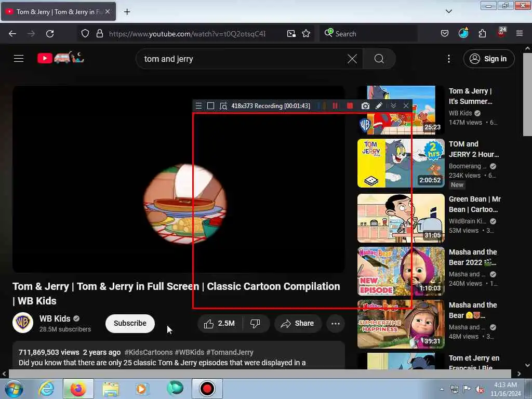
Task: Open Firefox application hamburger menu
Action: click(x=520, y=33)
